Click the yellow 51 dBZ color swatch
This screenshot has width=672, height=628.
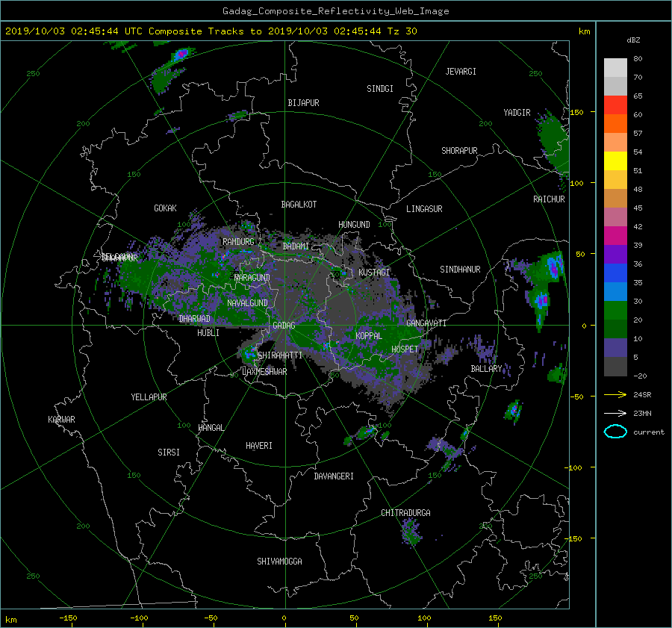click(x=615, y=161)
